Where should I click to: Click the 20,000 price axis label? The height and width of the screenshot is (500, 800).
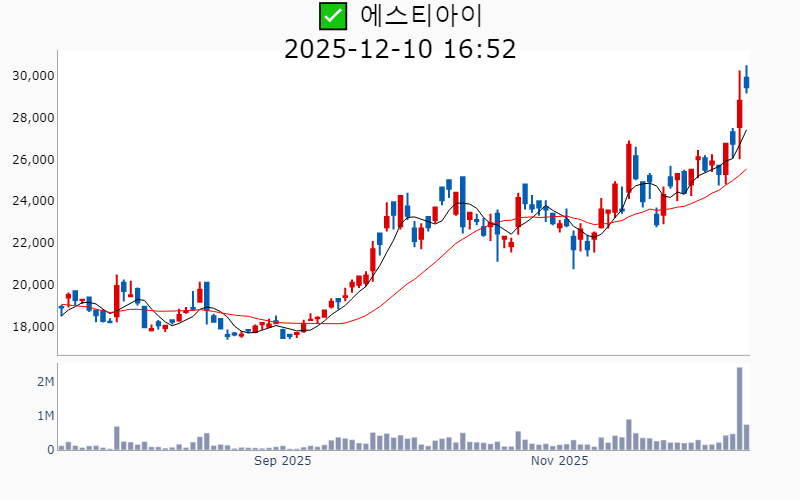33,285
